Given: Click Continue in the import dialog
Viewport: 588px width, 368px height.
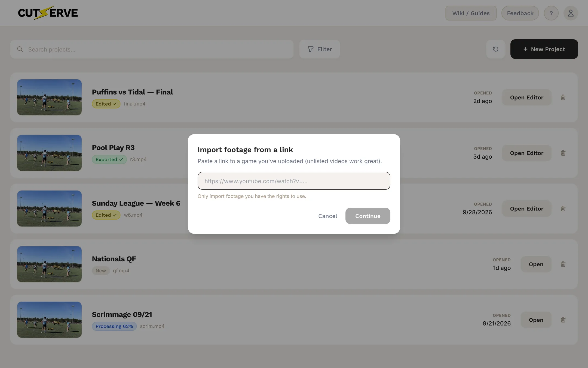Looking at the screenshot, I should 368,216.
